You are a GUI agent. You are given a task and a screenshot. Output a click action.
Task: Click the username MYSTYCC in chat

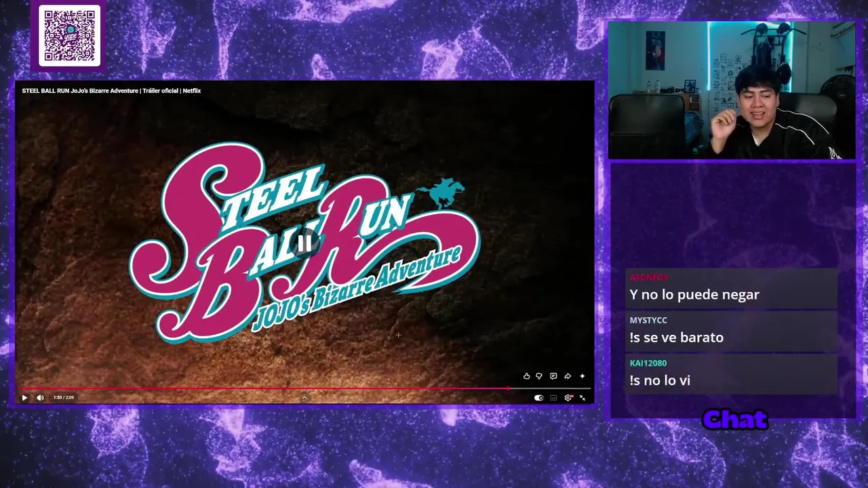(x=648, y=320)
